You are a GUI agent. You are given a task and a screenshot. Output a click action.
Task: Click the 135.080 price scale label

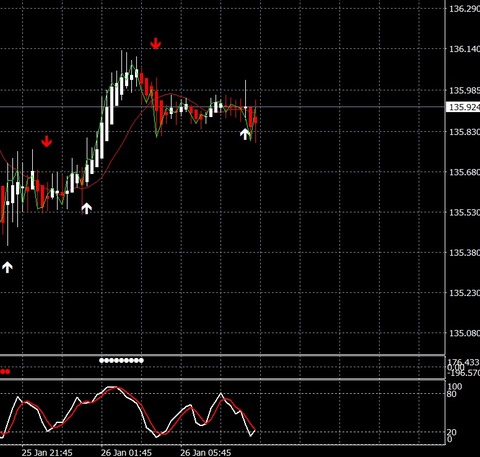pyautogui.click(x=464, y=333)
